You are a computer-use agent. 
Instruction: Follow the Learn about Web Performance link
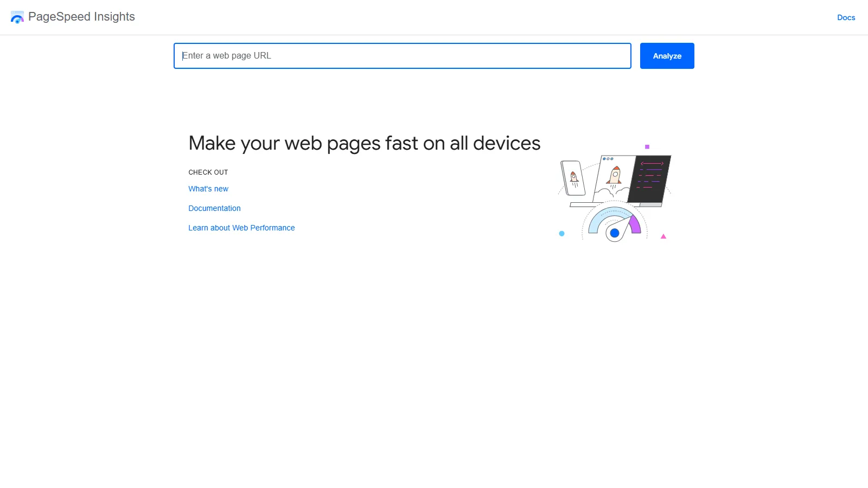tap(241, 227)
